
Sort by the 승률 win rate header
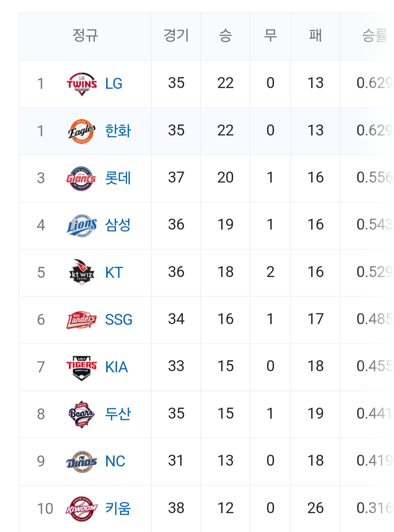pyautogui.click(x=375, y=36)
